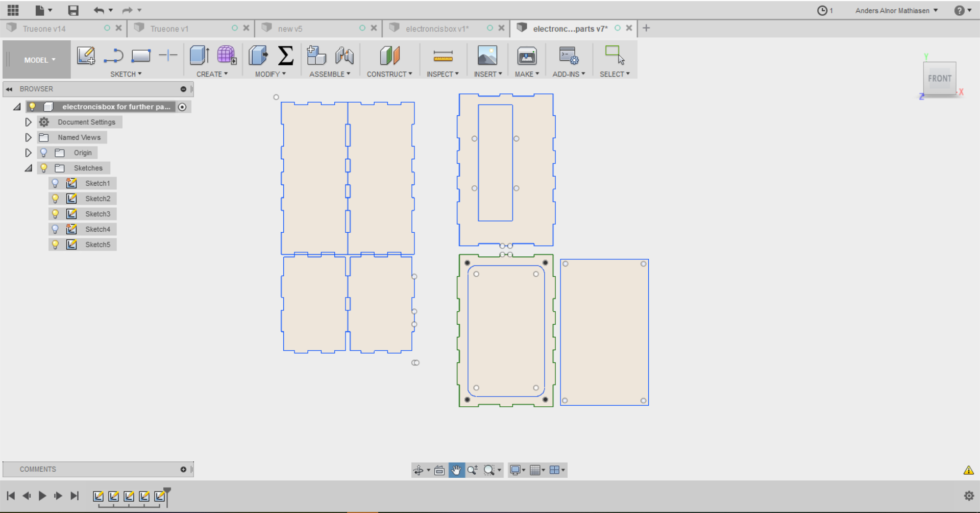
Task: Toggle visibility of Sketch1
Action: pos(55,183)
